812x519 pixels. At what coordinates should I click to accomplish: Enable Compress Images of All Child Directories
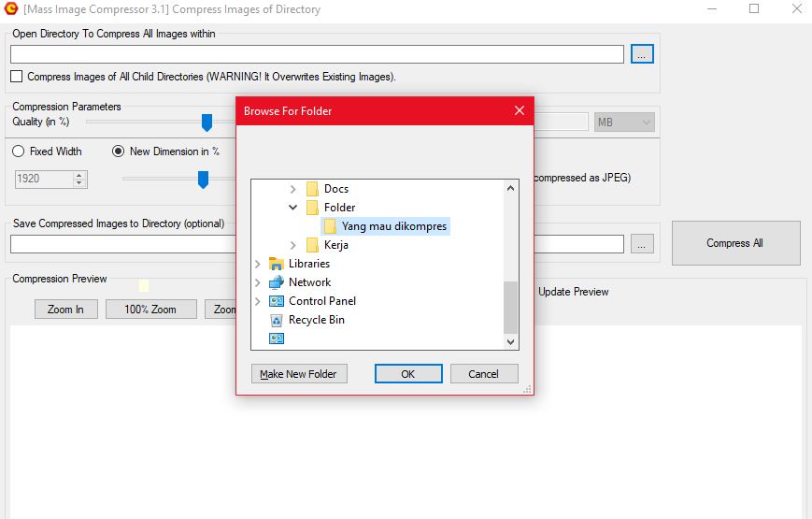17,77
